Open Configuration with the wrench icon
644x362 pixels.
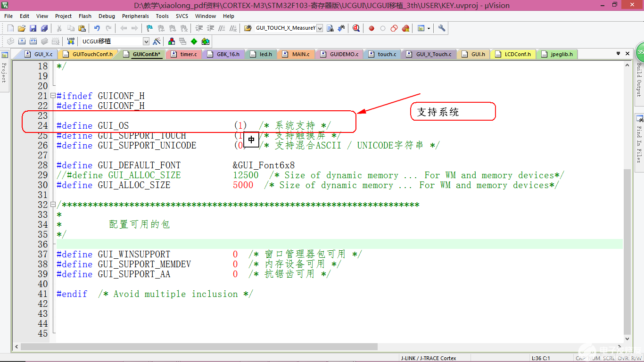[x=442, y=28]
